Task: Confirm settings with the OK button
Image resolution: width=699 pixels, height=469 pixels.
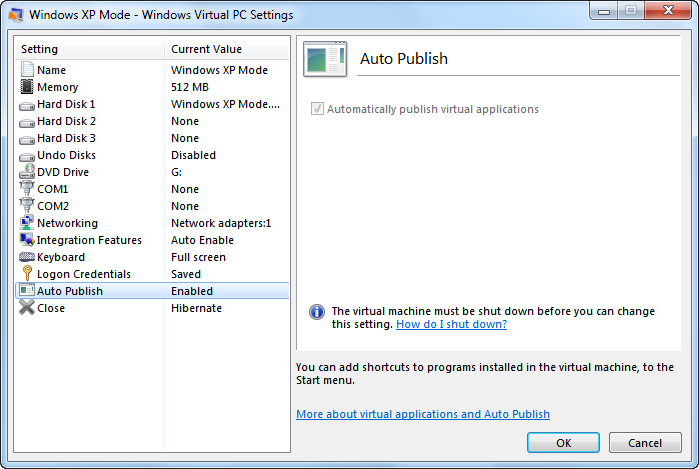Action: (563, 443)
